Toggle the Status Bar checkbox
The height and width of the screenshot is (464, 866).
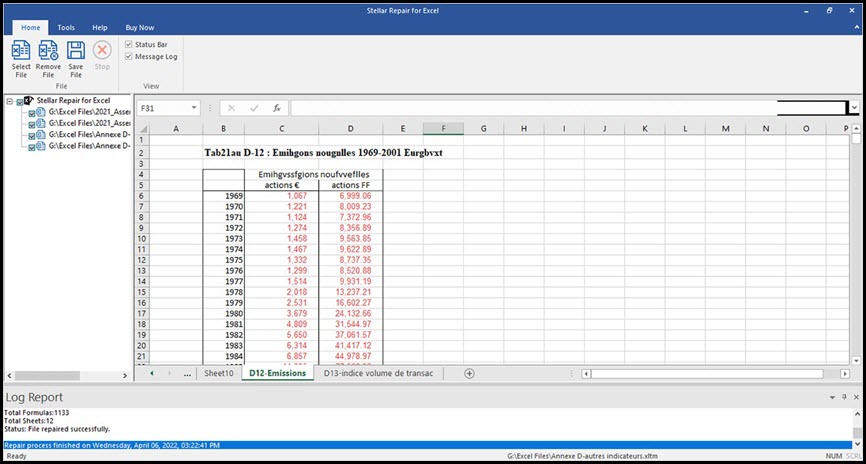click(x=129, y=44)
